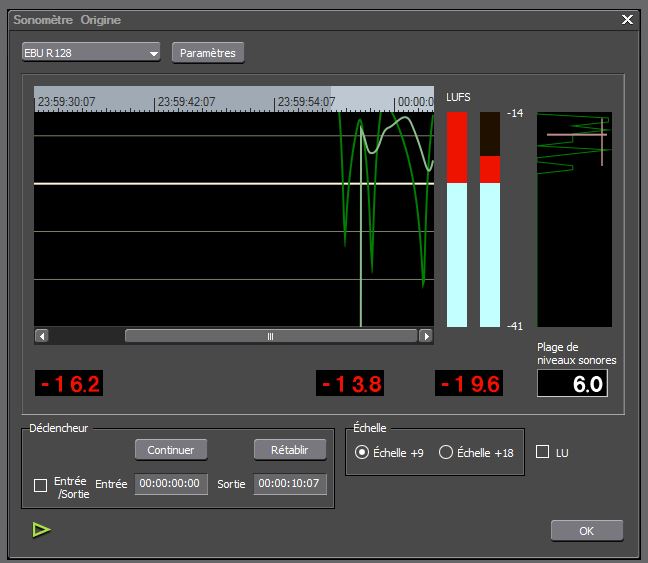Select the Échelle +9 radio option
This screenshot has width=648, height=563.
(362, 452)
